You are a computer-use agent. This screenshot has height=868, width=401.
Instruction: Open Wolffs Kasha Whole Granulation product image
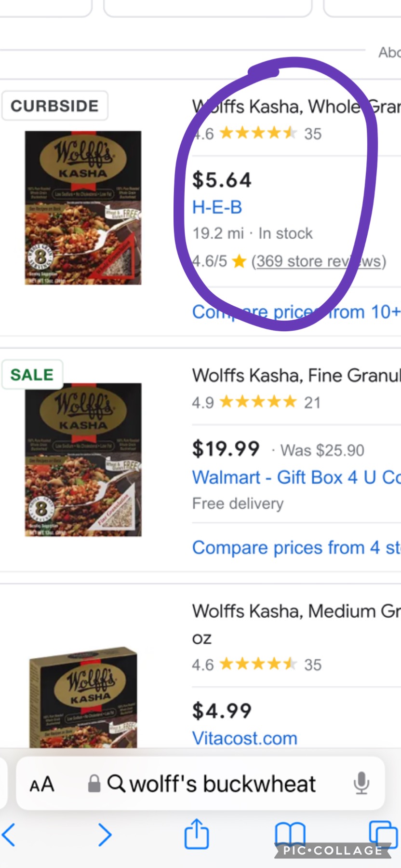(x=83, y=208)
